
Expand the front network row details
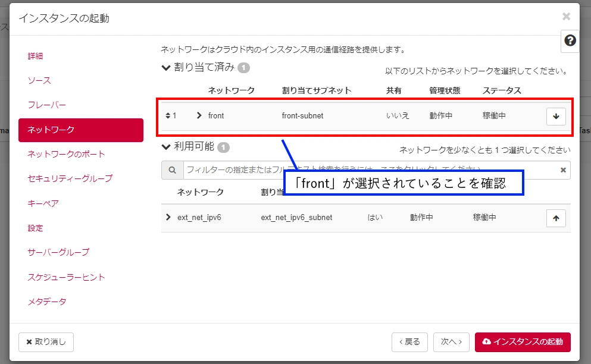tap(199, 115)
